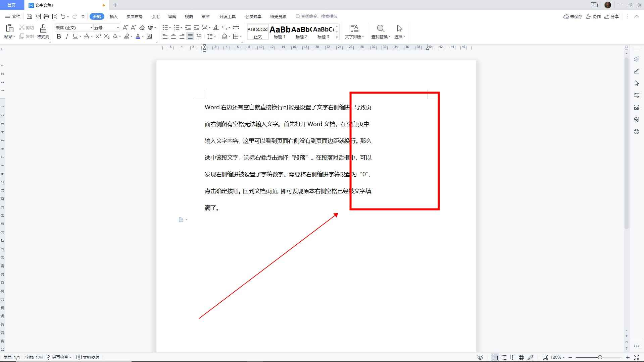Screen dimensions: 644x362
Task: Open the line spacing dropdown
Action: tap(212, 37)
